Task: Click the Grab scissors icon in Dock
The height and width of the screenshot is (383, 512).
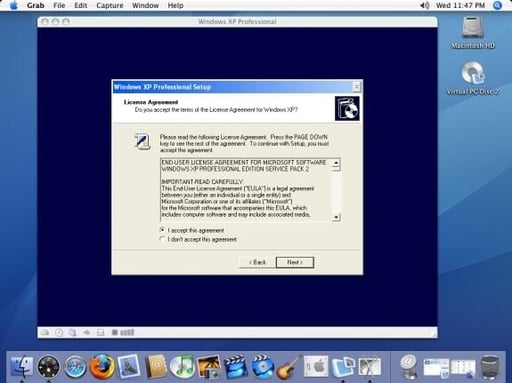Action: coord(370,367)
